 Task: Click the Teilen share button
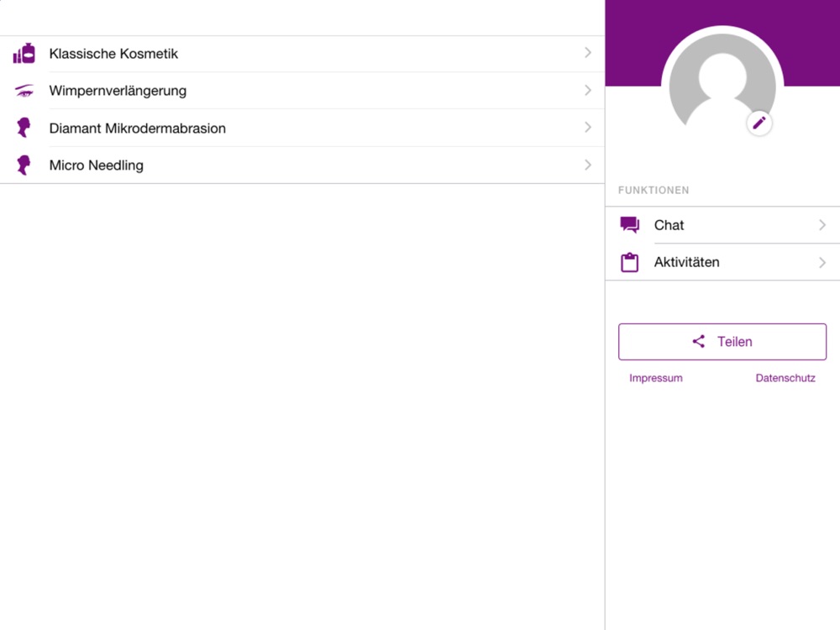pyautogui.click(x=722, y=341)
